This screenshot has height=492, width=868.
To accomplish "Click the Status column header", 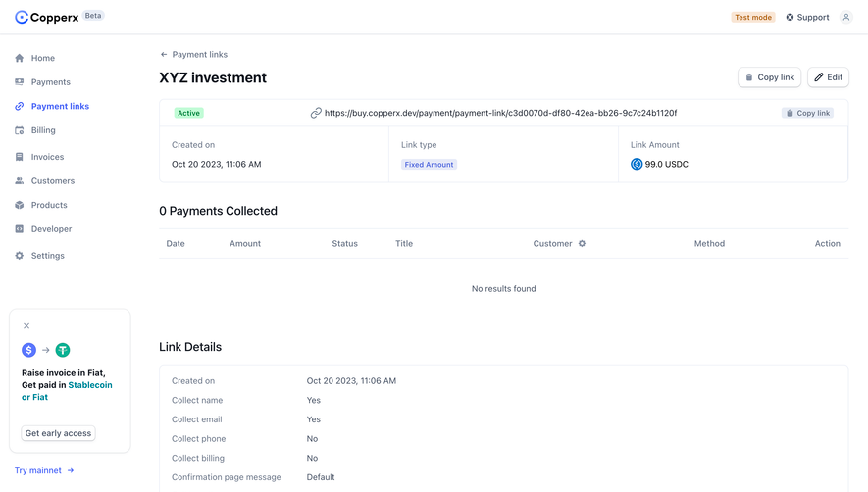I will pos(344,243).
